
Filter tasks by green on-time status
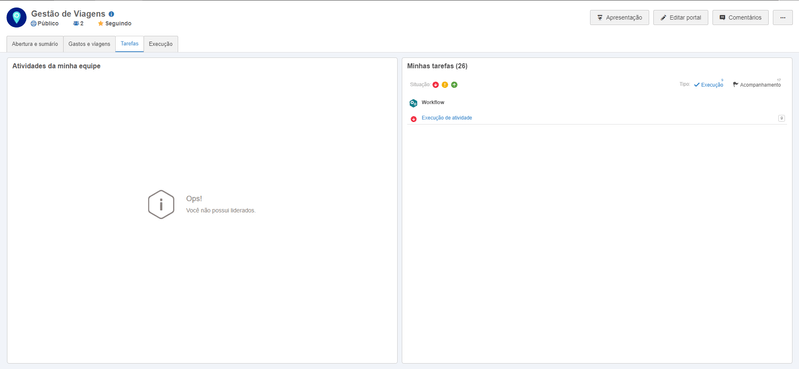[x=454, y=85]
